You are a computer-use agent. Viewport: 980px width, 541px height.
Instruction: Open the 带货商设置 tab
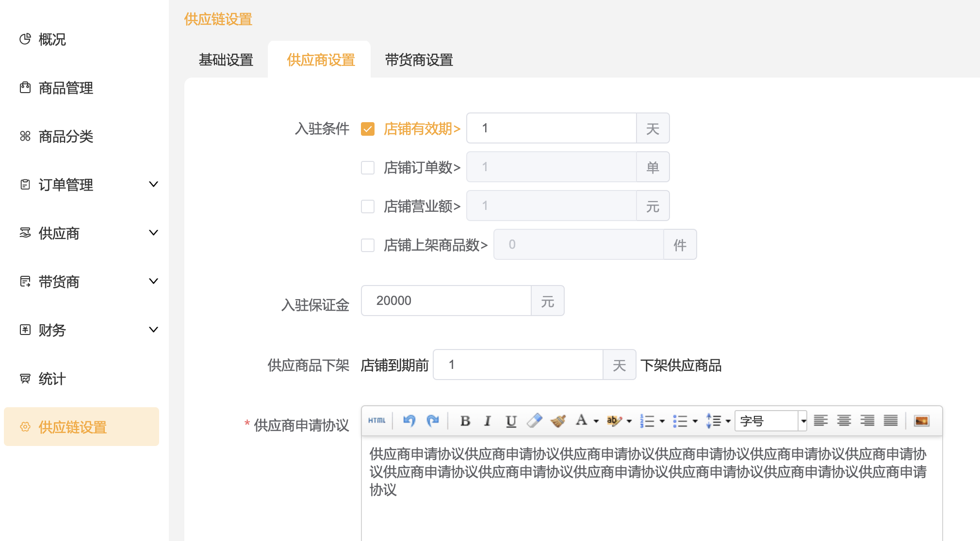(x=419, y=60)
